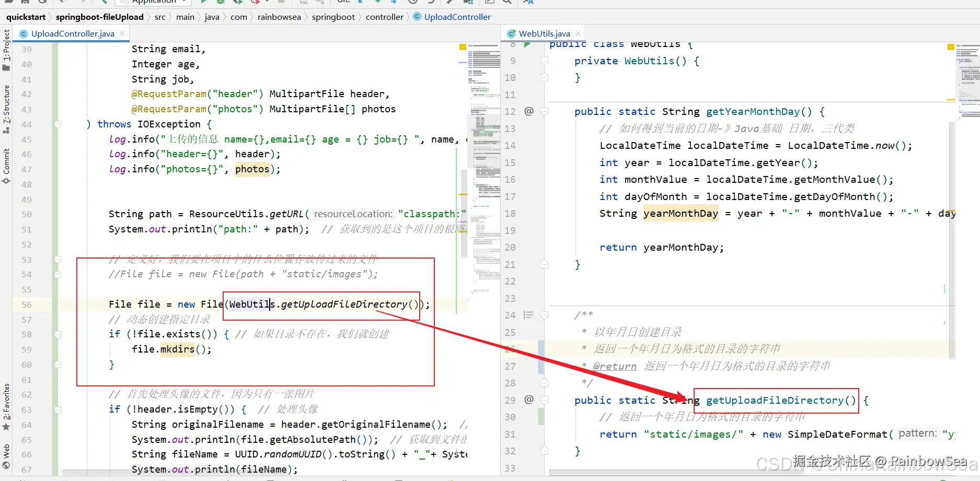Screen dimensions: 980x481
Task: Click the springboot-fileUpload breadcrumb
Action: point(100,17)
